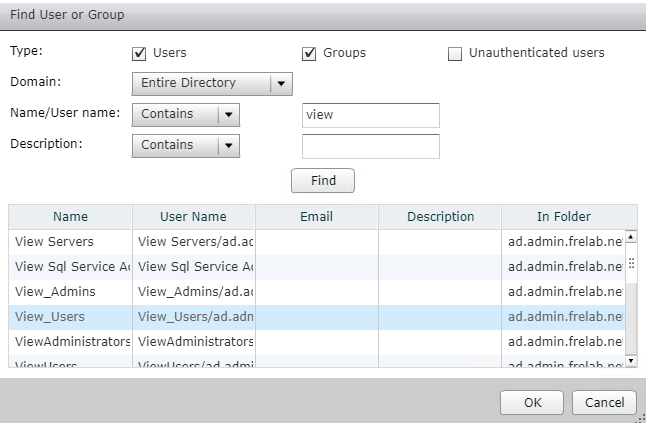
Task: Select the View Servers row
Action: coord(70,241)
